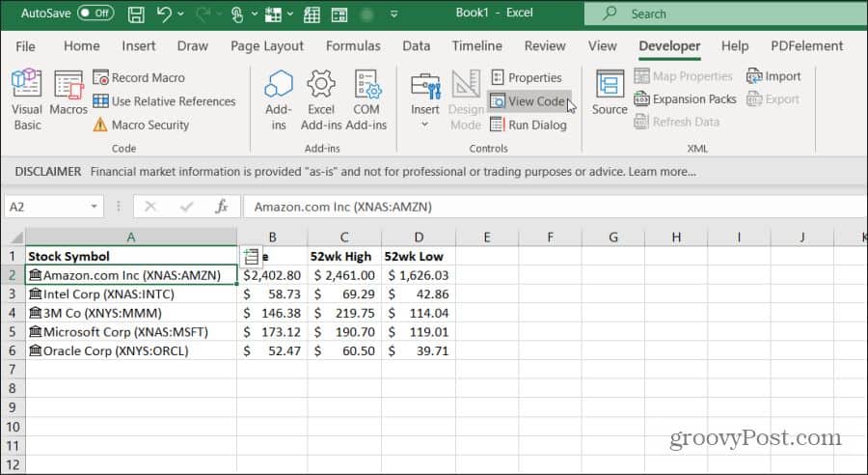Click the Save icon in title bar
This screenshot has height=475, width=868.
[136, 14]
